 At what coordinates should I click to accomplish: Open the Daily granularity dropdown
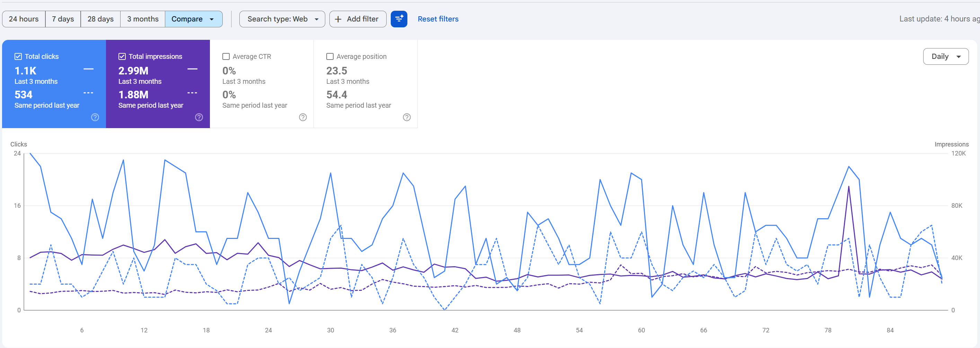945,56
